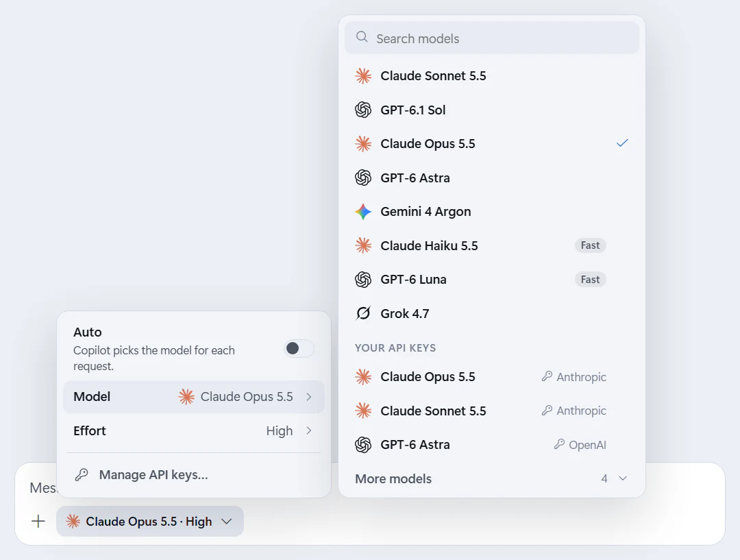Click the OpenAI logo beside GPT-6.1 Sol
The height and width of the screenshot is (560, 740).
[363, 110]
